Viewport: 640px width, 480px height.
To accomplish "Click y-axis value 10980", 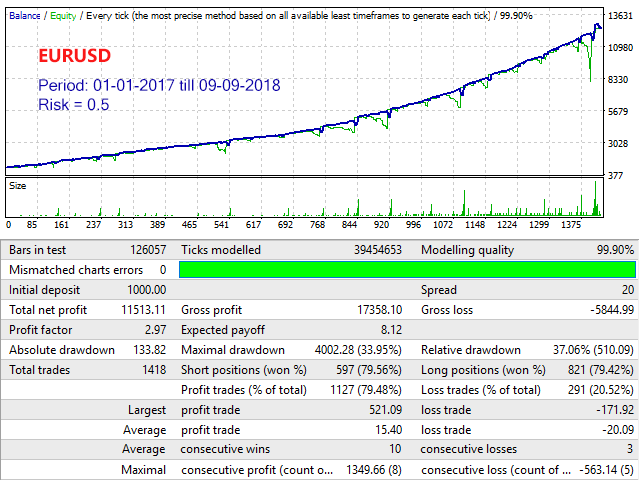I will click(x=620, y=47).
